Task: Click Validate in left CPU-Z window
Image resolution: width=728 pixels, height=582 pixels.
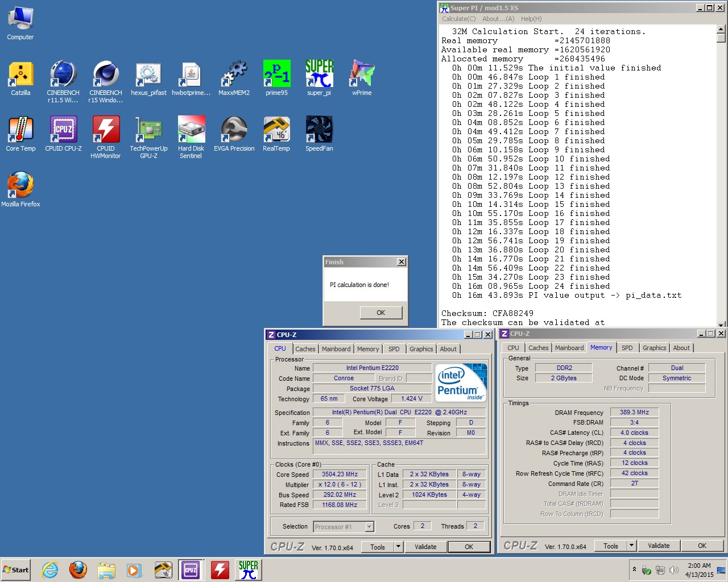Action: click(x=425, y=547)
